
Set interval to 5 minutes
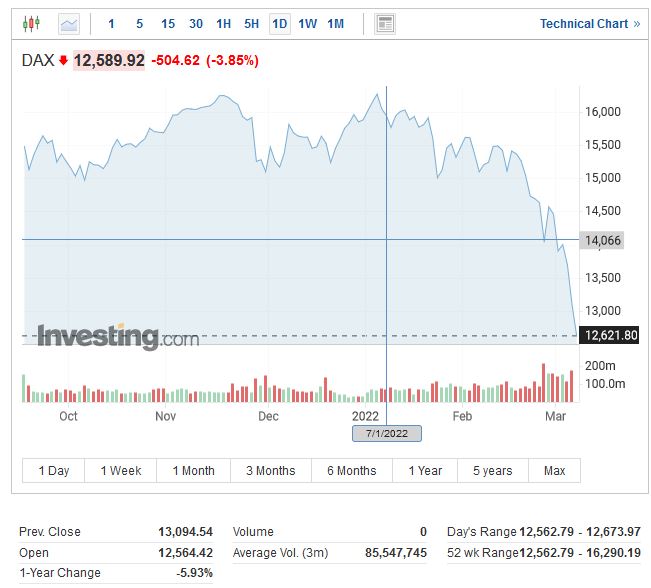(139, 23)
